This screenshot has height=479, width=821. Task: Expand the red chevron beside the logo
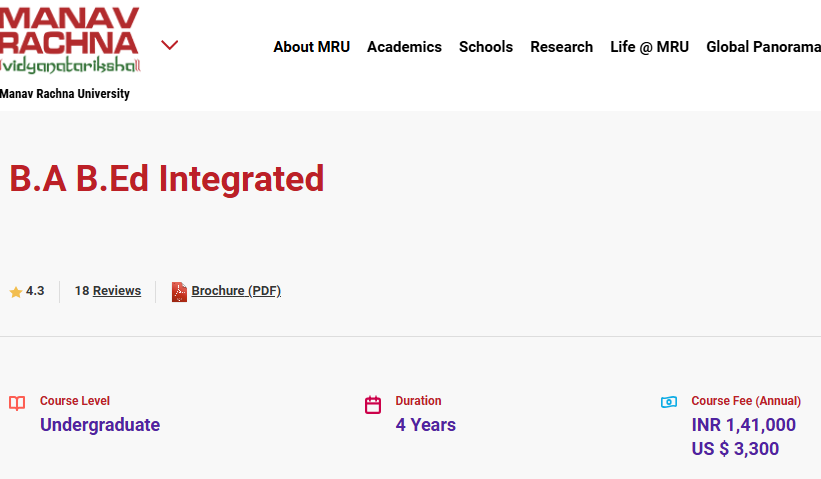coord(169,45)
